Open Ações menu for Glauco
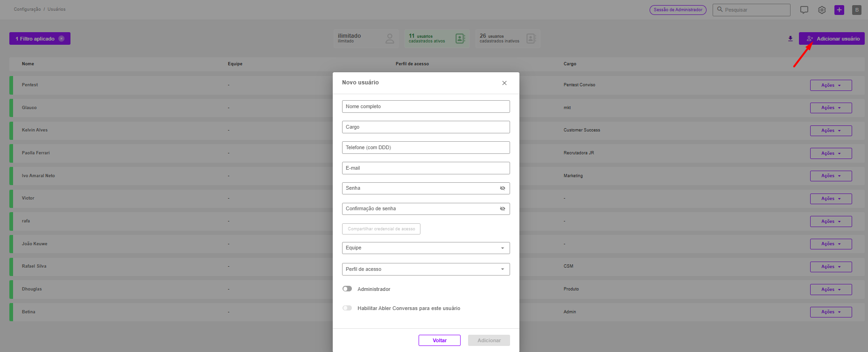 (831, 108)
